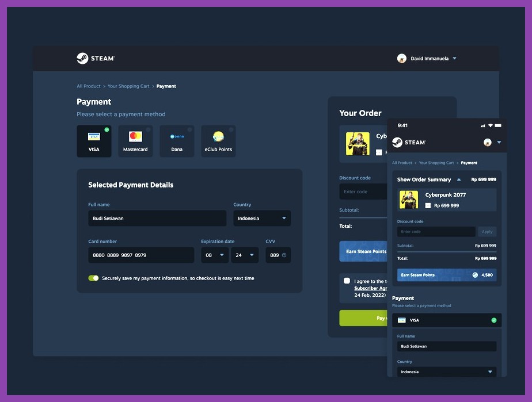Open mobile header account dropdown arrow
This screenshot has height=402, width=532.
(x=499, y=143)
